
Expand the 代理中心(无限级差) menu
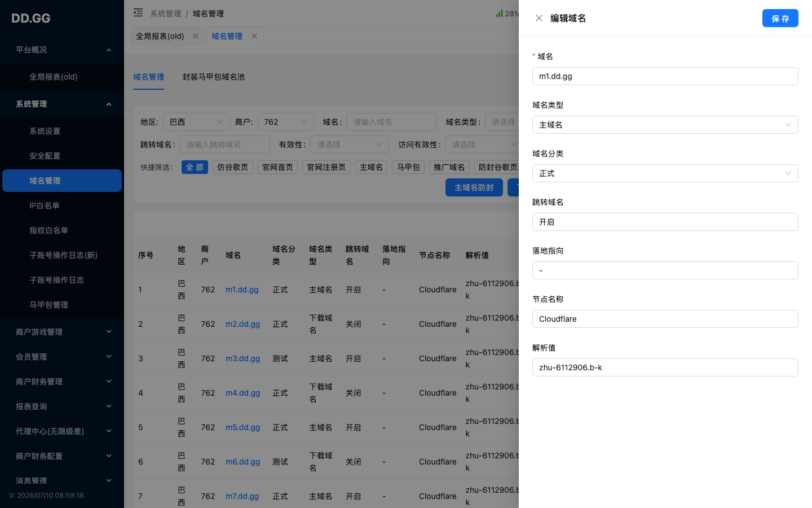pos(62,431)
